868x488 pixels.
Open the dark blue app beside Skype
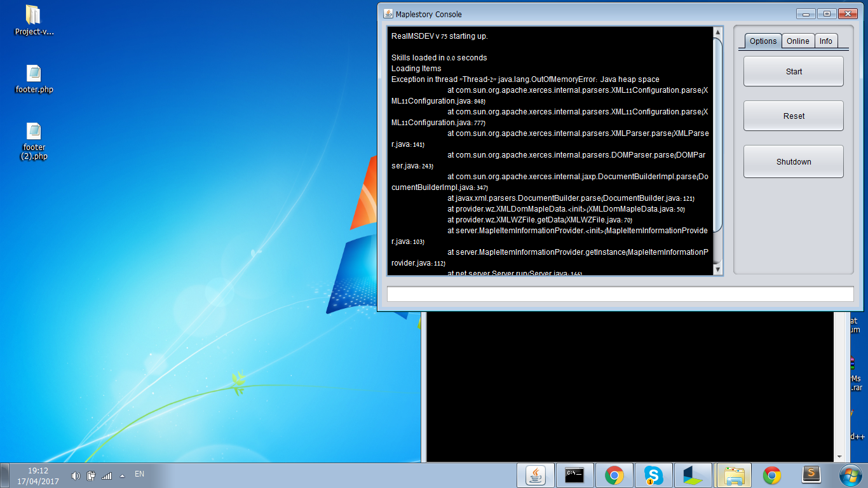pos(693,475)
